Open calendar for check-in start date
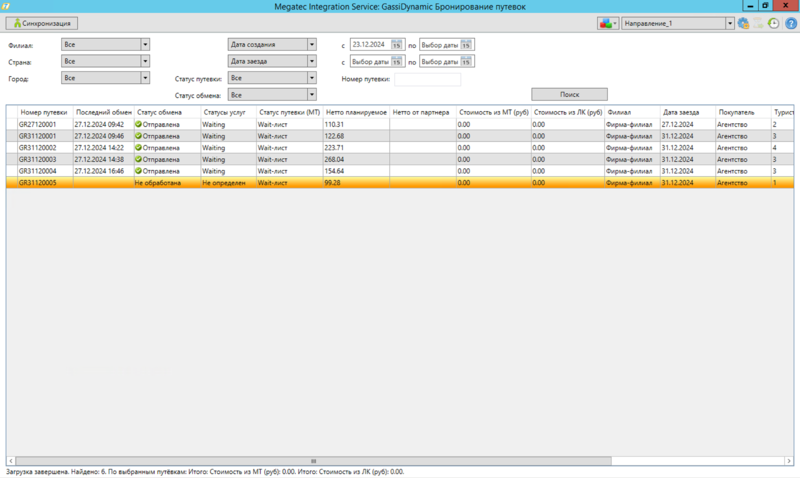This screenshot has width=800, height=478. click(397, 62)
